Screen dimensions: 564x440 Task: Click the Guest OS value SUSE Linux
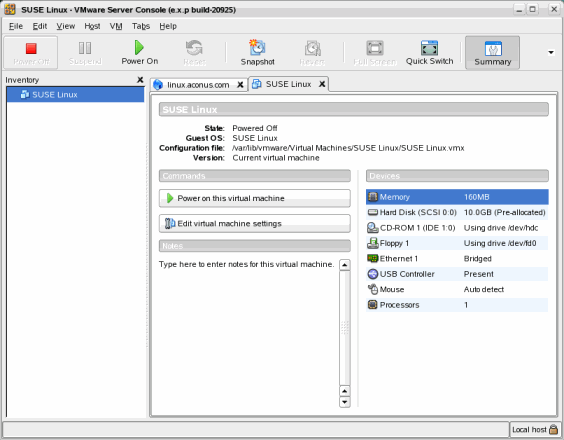(x=255, y=138)
